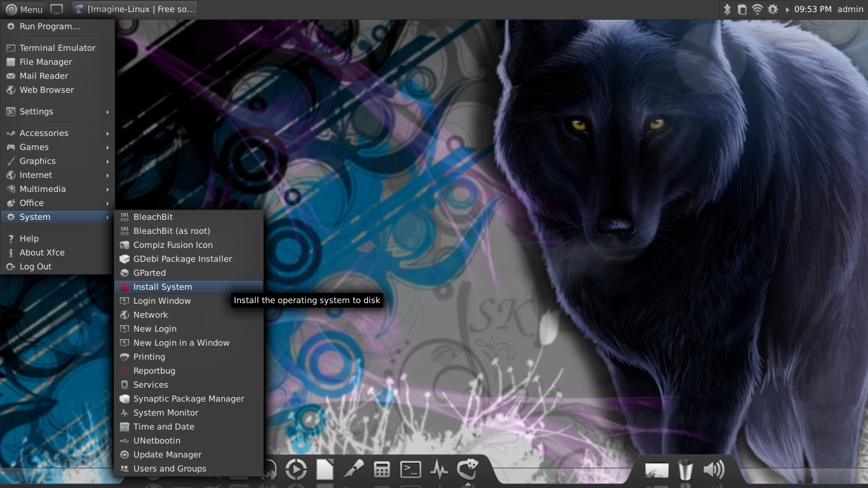Expand the Games submenu
Viewport: 868px width, 488px height.
coord(57,147)
